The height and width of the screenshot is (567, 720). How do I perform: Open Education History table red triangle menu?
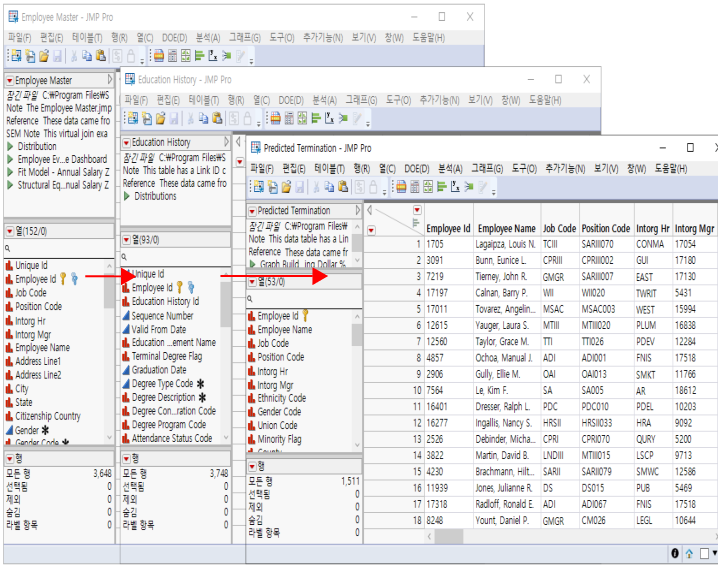pyautogui.click(x=126, y=143)
